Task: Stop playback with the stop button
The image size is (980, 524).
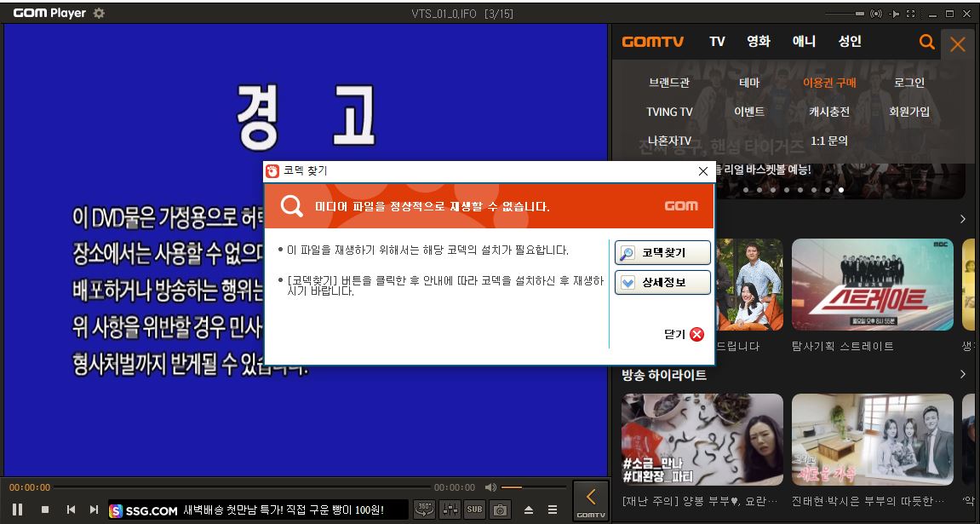Action: (x=45, y=510)
